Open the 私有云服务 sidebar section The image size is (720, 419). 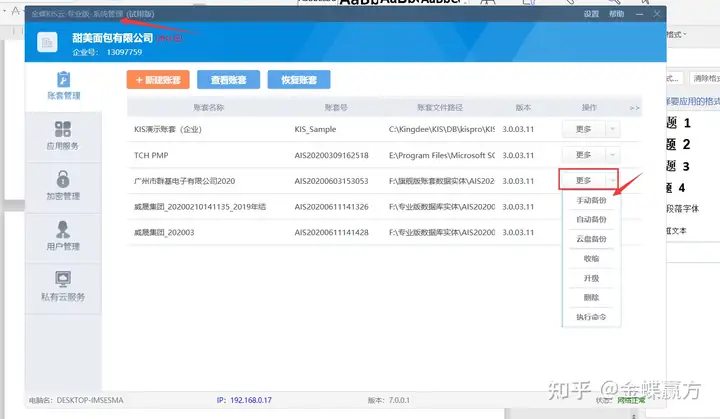[63, 287]
